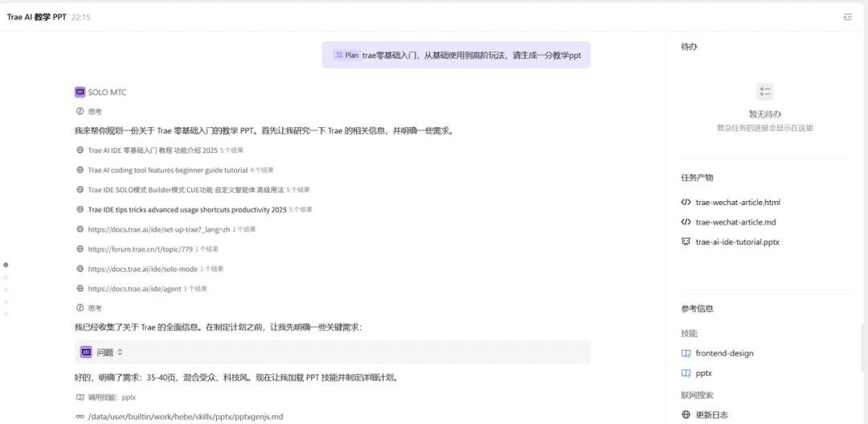Viewport: 868px width, 424px height.
Task: Click the 待办 section heading
Action: tap(689, 47)
